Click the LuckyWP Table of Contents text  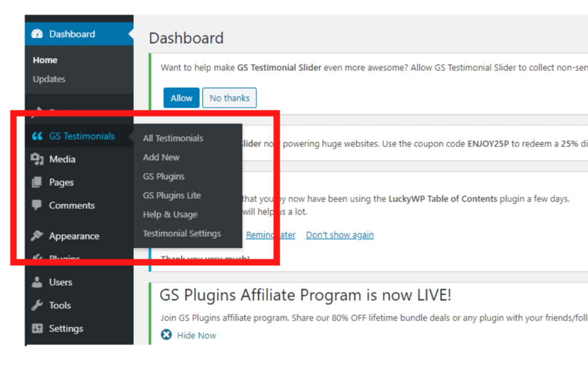click(x=443, y=199)
